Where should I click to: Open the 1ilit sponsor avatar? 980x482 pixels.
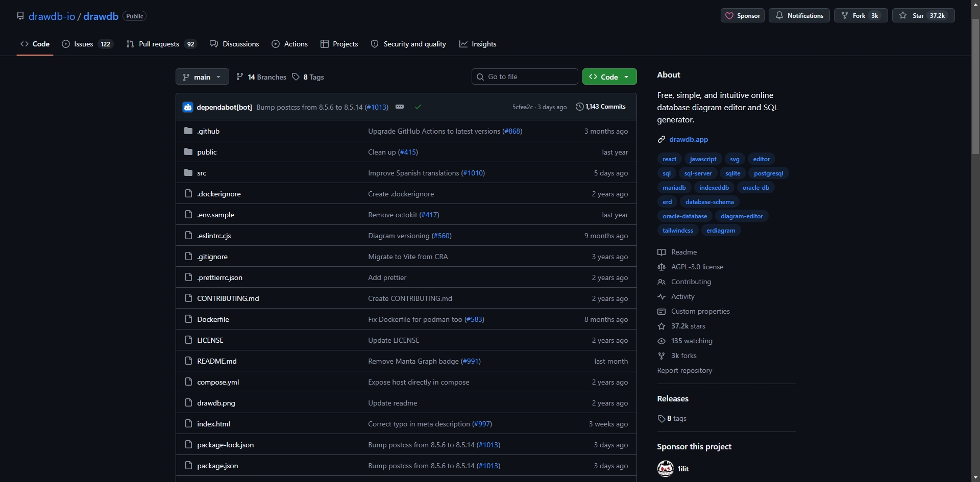pyautogui.click(x=665, y=469)
